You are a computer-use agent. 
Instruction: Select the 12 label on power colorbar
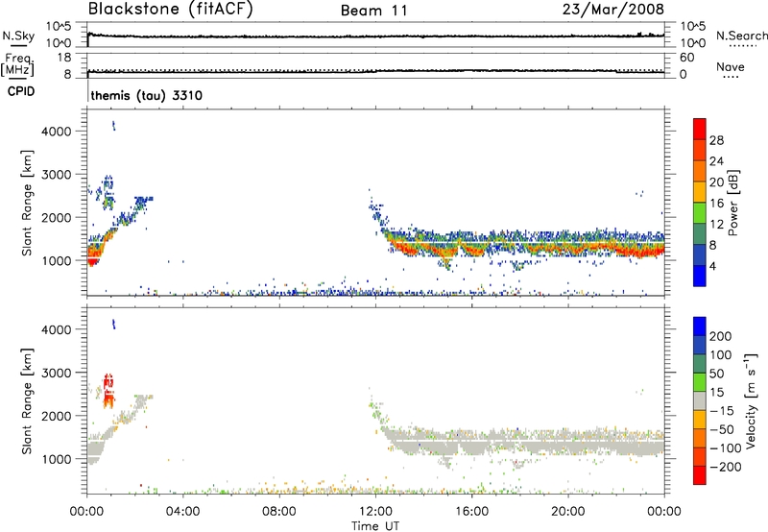point(716,225)
